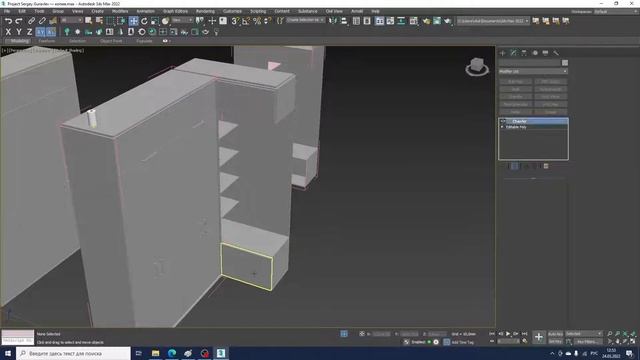The image size is (640, 360).
Task: Open the Motion command panel tab
Action: click(x=535, y=53)
